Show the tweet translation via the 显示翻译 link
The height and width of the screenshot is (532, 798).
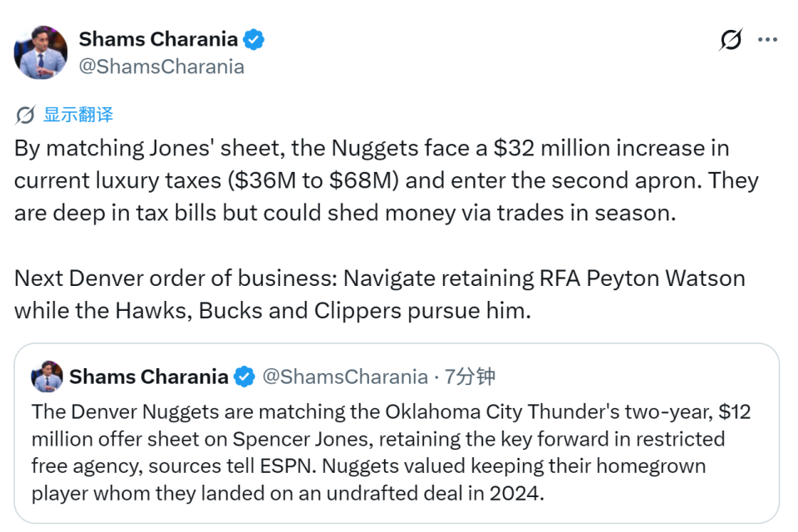tap(78, 115)
